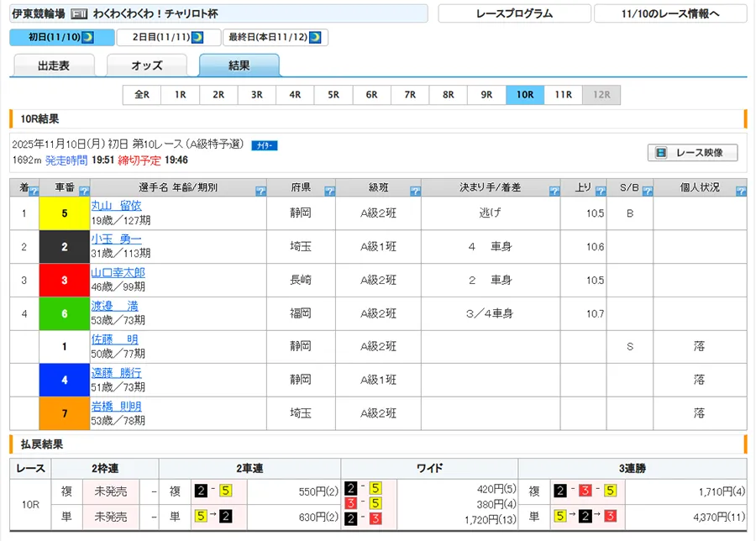This screenshot has height=541, width=756.
Task: Open the レースプログラム page
Action: [514, 13]
